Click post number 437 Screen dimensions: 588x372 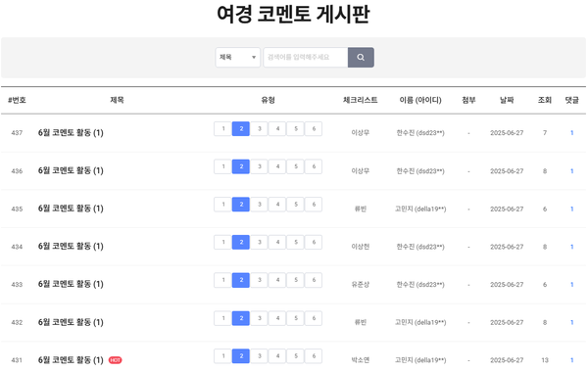[17, 132]
